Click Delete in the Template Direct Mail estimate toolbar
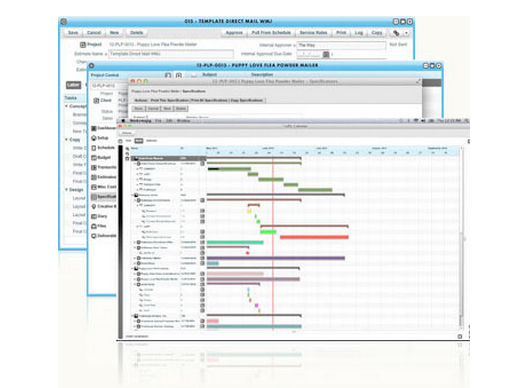 click(x=136, y=33)
